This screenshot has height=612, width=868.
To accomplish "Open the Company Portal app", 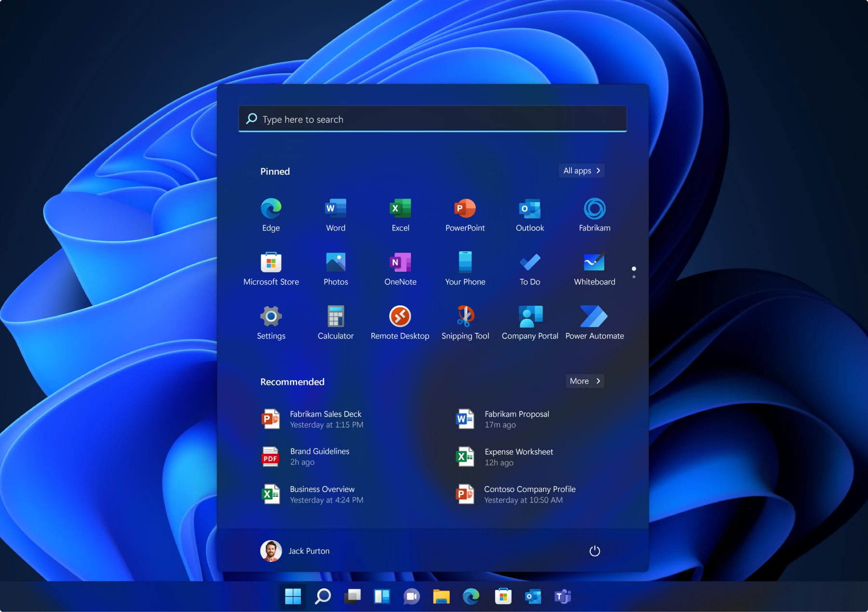I will point(530,323).
